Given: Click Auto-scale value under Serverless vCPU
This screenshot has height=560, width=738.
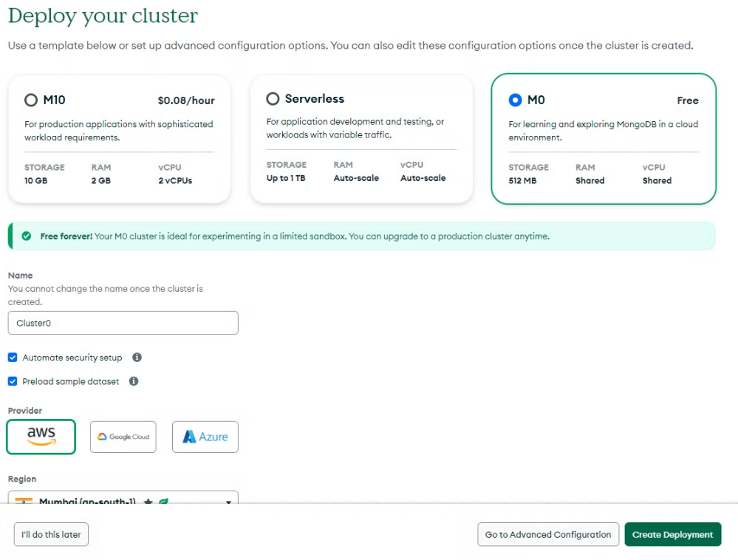Looking at the screenshot, I should 423,178.
